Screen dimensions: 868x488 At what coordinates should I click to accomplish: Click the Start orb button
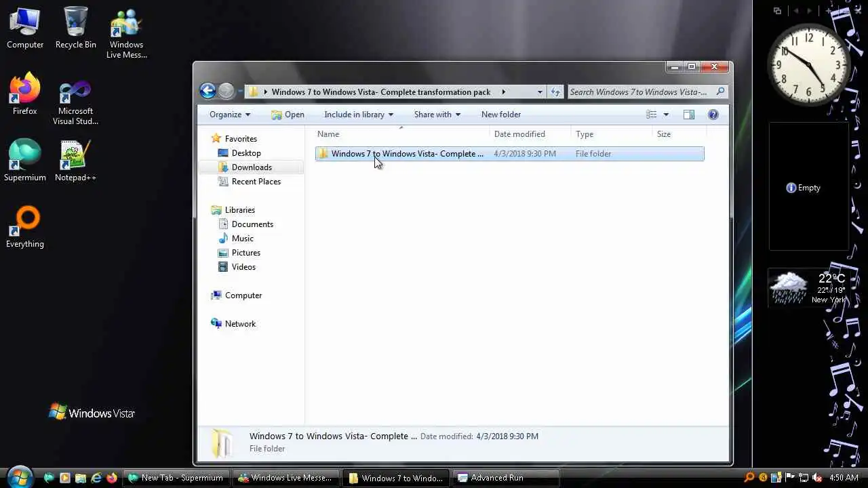click(19, 476)
